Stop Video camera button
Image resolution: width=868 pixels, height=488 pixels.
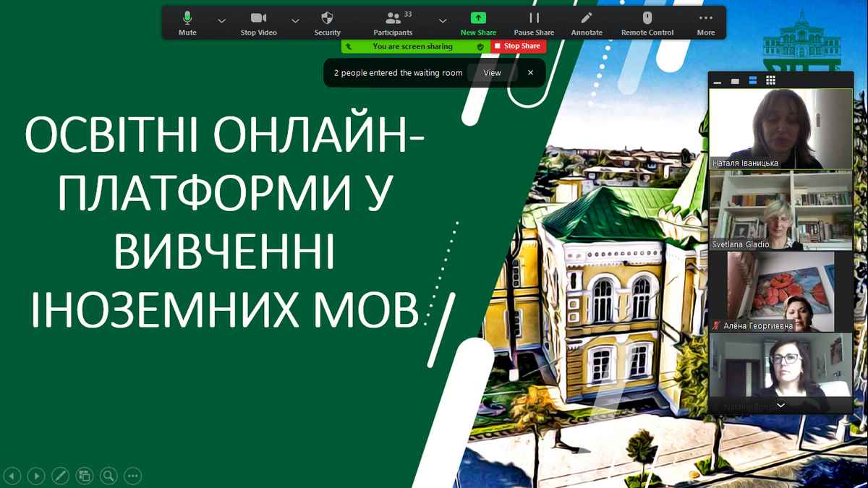[258, 22]
